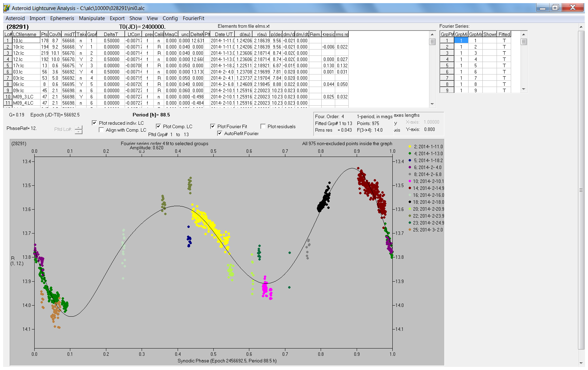Select the 10.lc filename cell

point(26,41)
